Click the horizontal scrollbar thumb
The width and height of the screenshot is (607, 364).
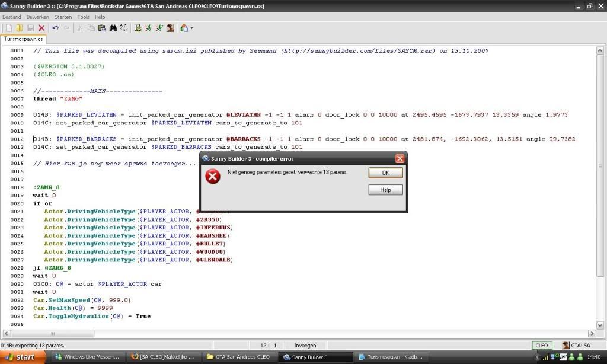pyautogui.click(x=53, y=333)
